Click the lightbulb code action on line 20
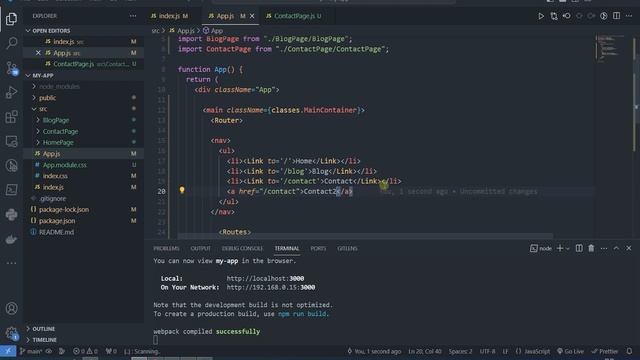This screenshot has height=360, width=640. [182, 190]
